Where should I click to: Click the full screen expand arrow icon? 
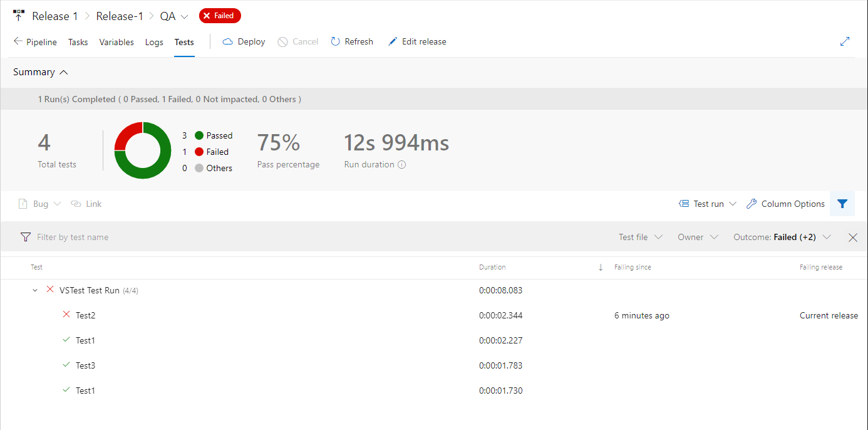pyautogui.click(x=845, y=41)
